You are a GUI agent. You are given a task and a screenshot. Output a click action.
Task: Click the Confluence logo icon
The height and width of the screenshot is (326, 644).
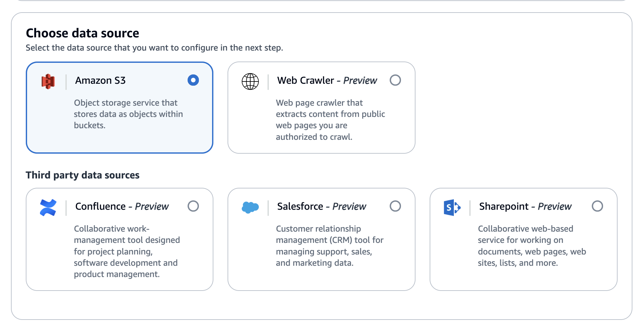[x=48, y=207]
